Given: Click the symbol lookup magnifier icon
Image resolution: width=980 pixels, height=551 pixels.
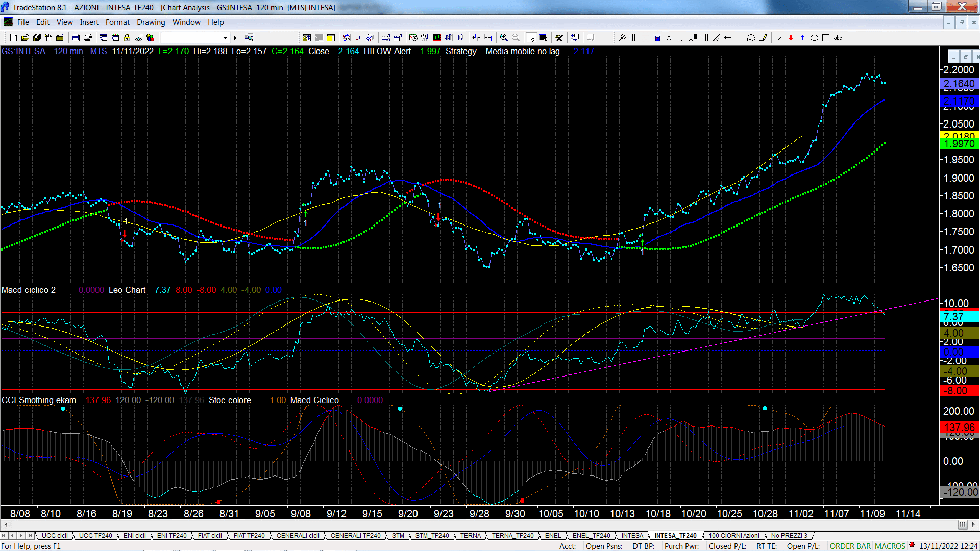Looking at the screenshot, I should click(249, 37).
